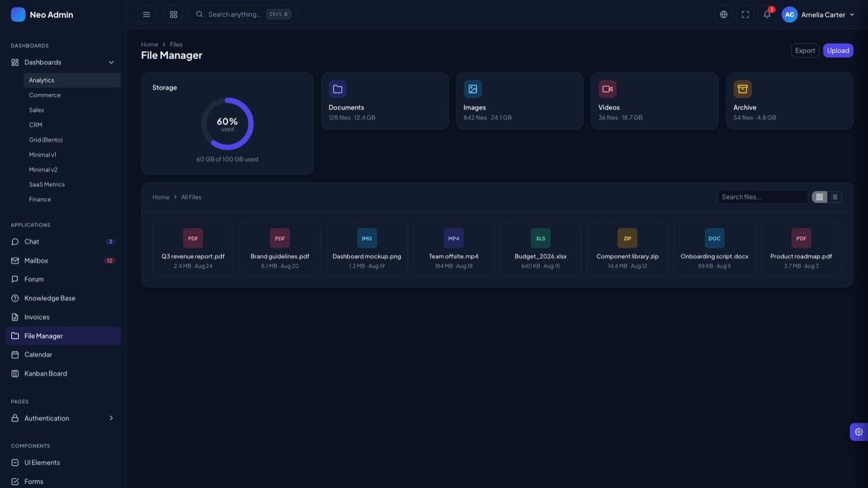Select the ZIP icon of Component library
Screen dimensions: 868x488
627,238
